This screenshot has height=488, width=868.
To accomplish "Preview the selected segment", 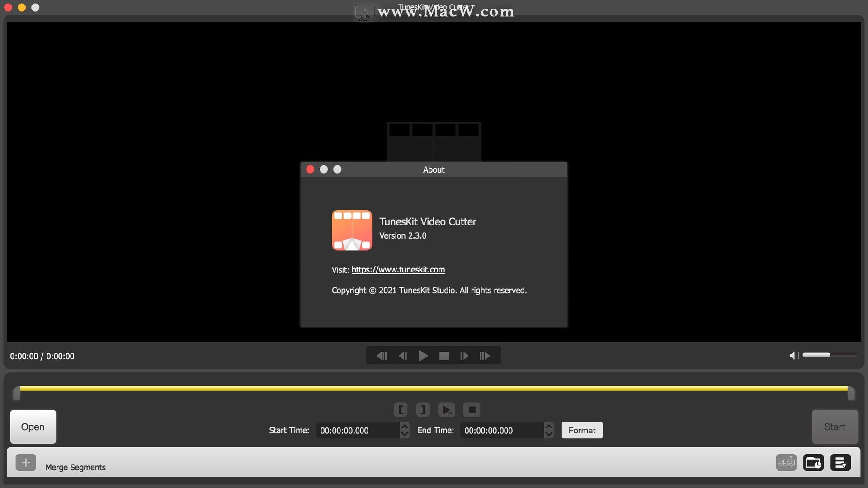I will 447,410.
